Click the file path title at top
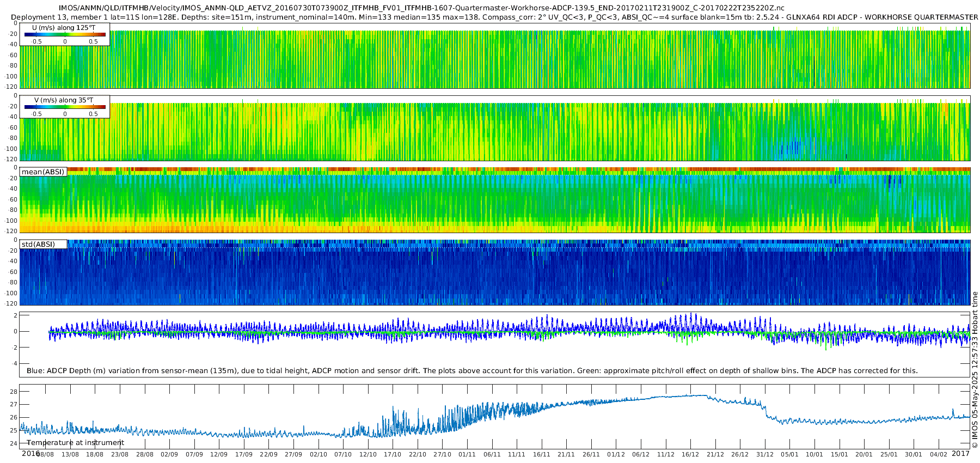The width and height of the screenshot is (980, 463). pos(421,8)
